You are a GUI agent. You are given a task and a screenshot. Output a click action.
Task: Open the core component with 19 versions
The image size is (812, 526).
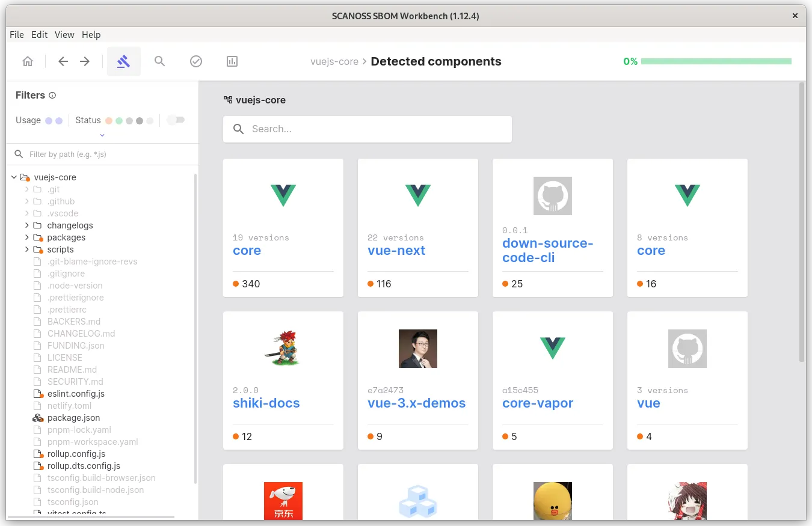point(283,228)
